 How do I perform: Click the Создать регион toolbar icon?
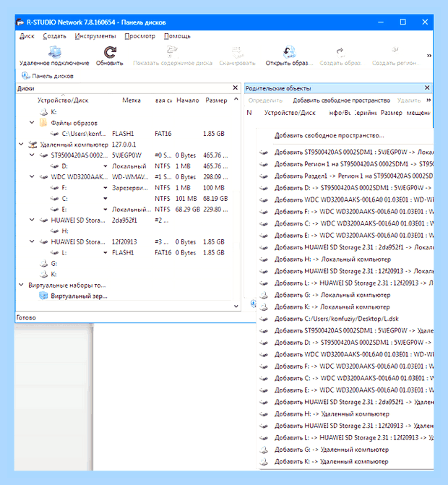click(395, 51)
